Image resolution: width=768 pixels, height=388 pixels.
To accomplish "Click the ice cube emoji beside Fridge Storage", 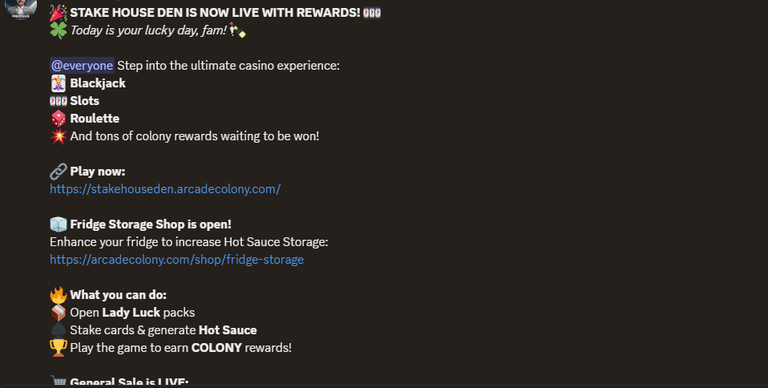I will pos(58,224).
